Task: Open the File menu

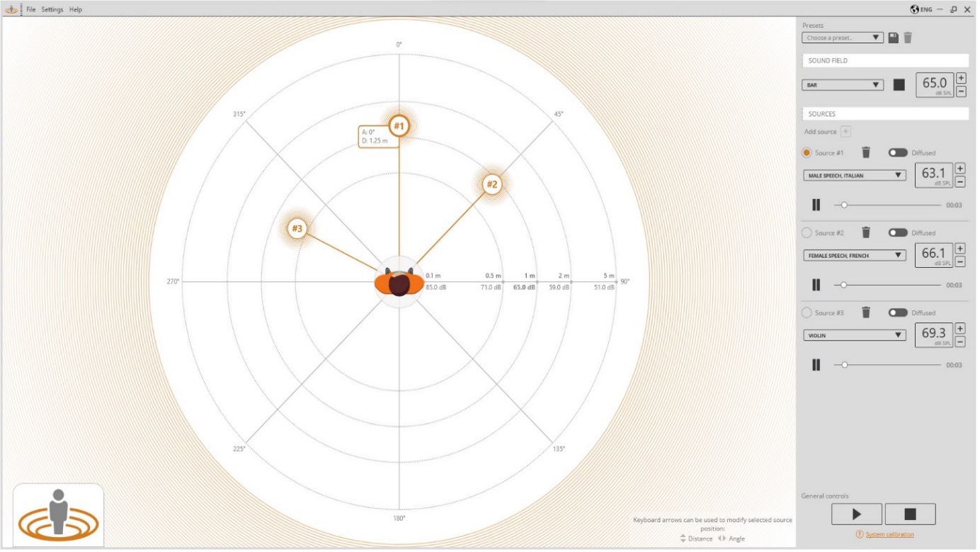Action: tap(31, 10)
